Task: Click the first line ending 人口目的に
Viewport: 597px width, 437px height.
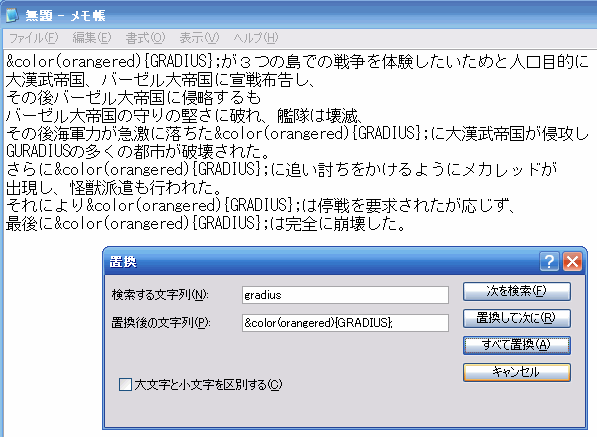Action: 298,61
